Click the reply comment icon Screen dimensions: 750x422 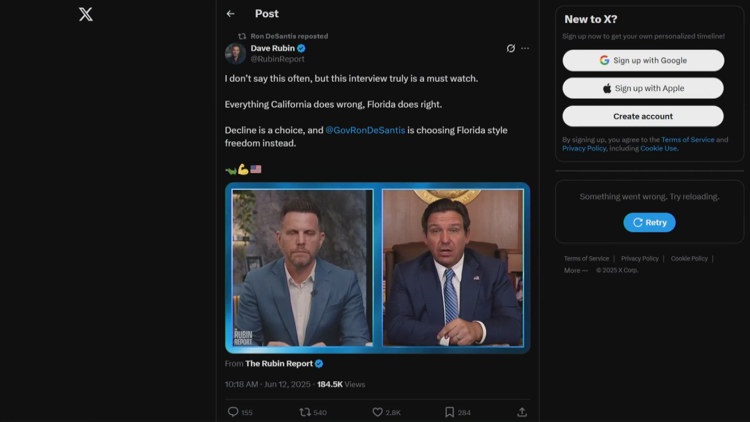pos(233,412)
